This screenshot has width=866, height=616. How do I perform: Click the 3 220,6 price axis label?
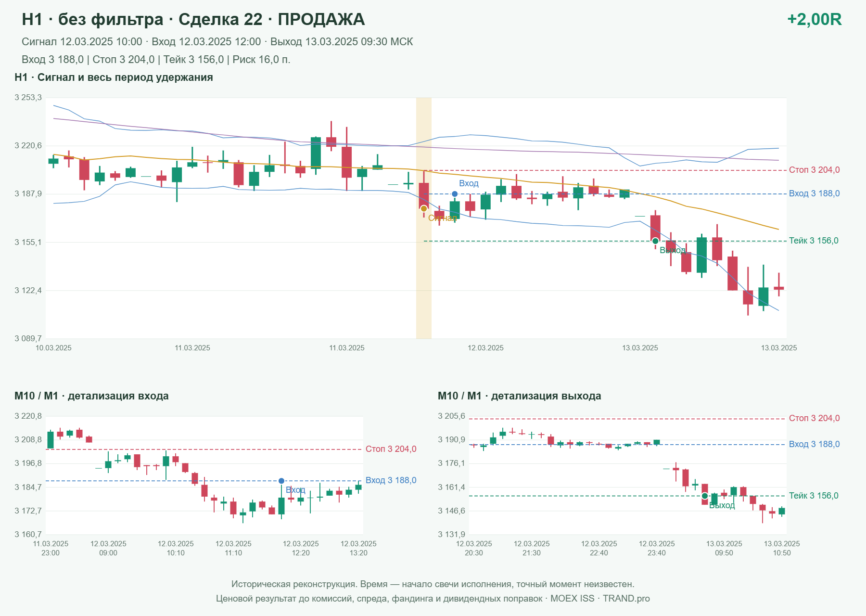[28, 146]
